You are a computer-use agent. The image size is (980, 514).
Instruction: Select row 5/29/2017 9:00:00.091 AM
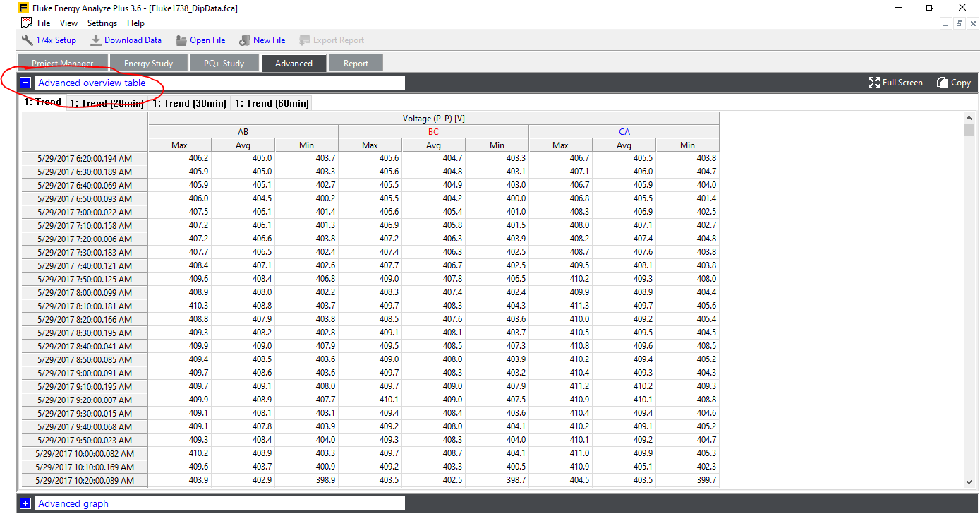pos(85,373)
